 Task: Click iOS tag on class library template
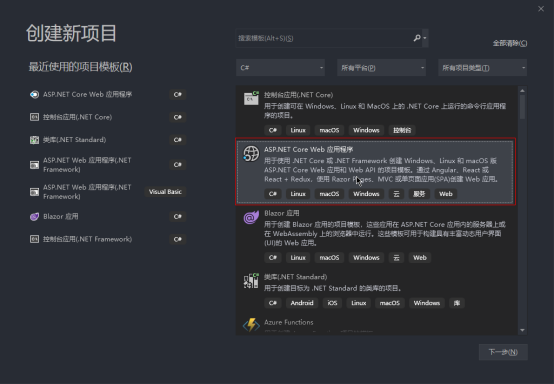(332, 303)
